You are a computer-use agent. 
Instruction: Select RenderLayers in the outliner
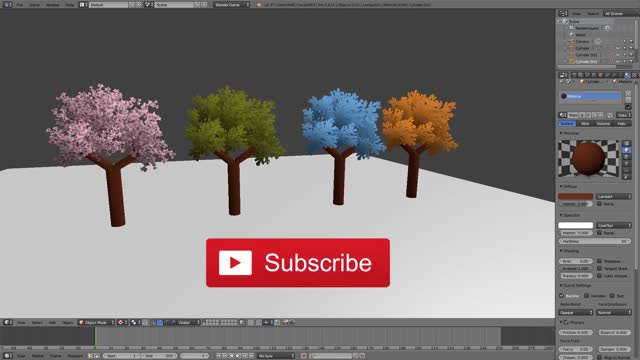(587, 28)
